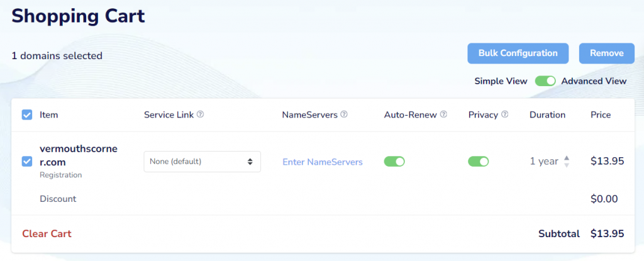Click the Advanced View label
644x261 pixels.
click(594, 81)
